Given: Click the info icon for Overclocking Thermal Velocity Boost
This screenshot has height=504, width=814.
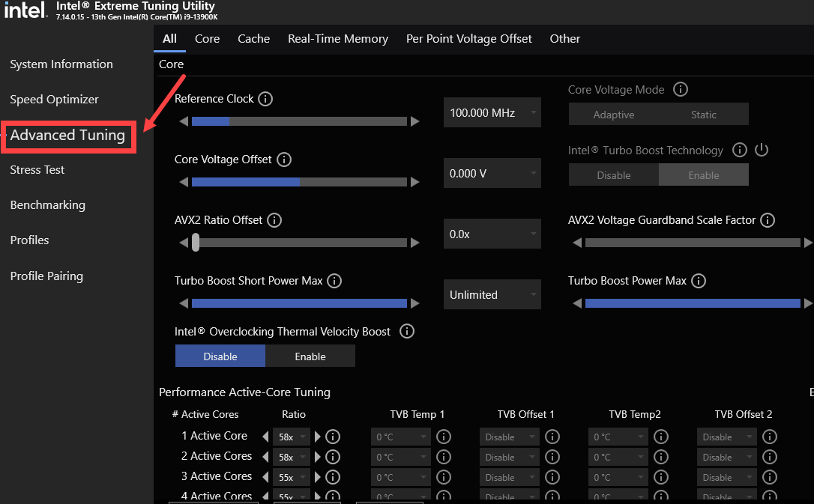Looking at the screenshot, I should tap(407, 331).
